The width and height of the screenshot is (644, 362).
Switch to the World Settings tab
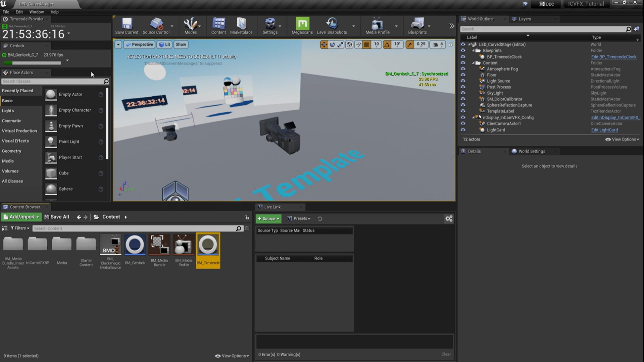click(x=531, y=151)
